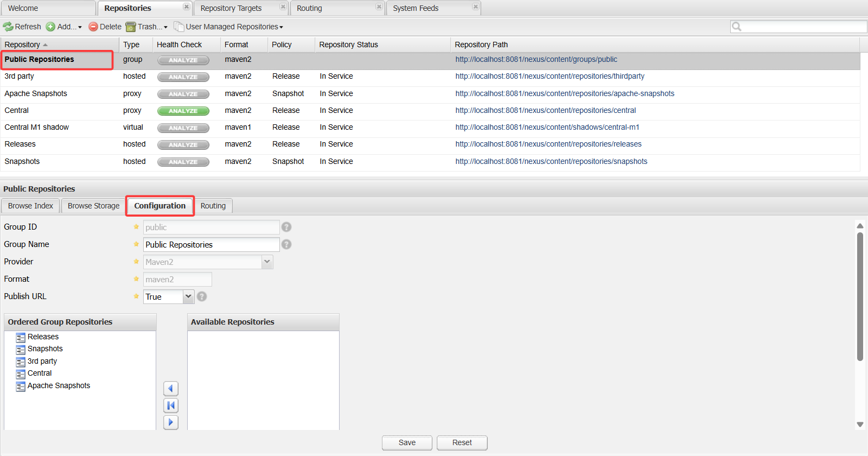
Task: Open the Trash... menu
Action: tap(146, 27)
